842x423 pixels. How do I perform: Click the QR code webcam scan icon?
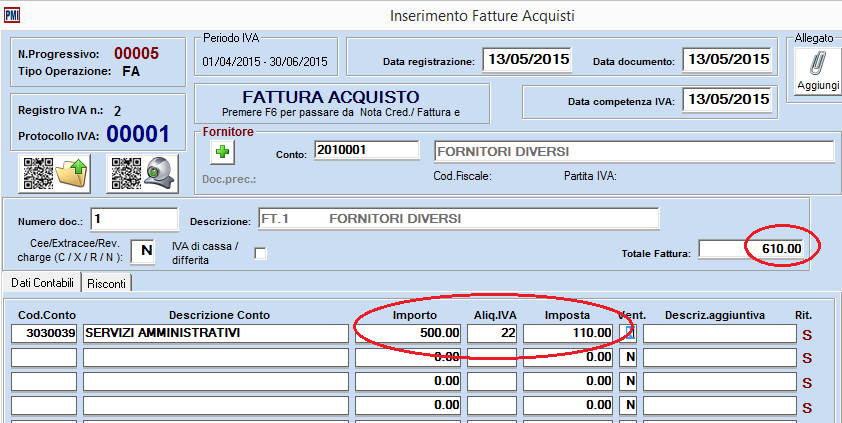click(142, 172)
